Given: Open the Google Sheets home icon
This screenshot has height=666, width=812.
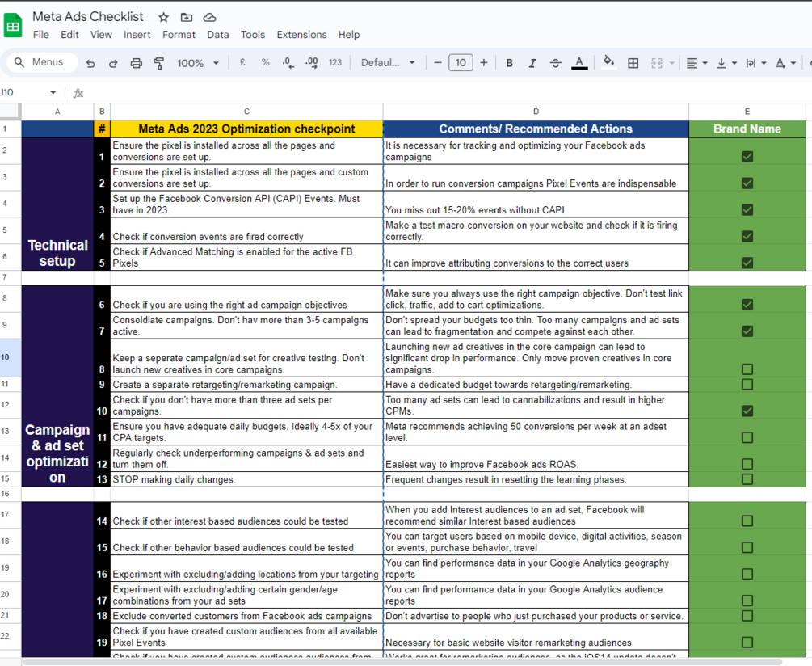Looking at the screenshot, I should 12,25.
